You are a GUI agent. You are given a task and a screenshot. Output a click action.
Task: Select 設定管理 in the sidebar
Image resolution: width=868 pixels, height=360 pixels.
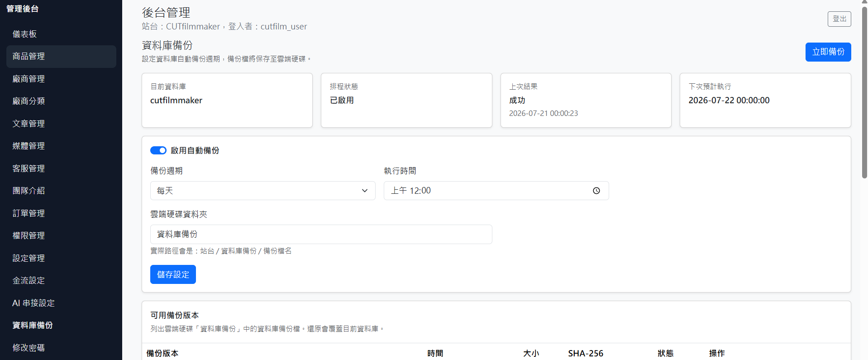tap(61, 258)
